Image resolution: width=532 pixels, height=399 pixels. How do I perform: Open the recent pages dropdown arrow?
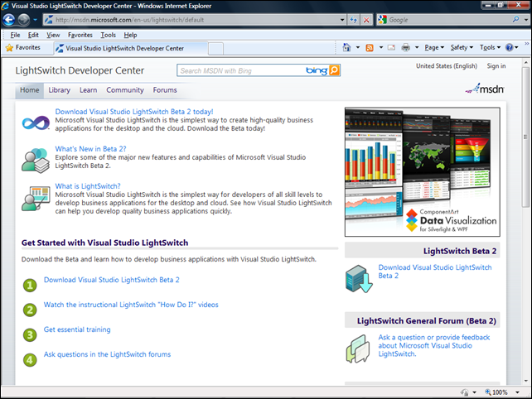(x=36, y=20)
